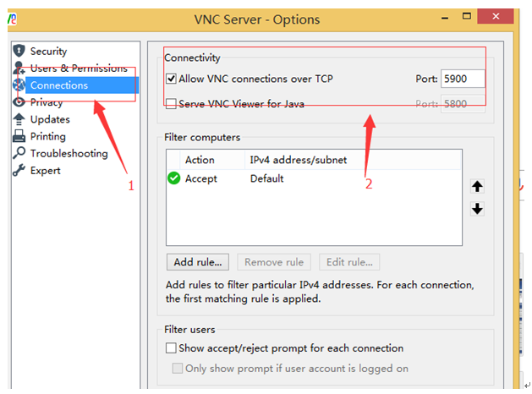The height and width of the screenshot is (394, 532).
Task: Open the Connections options page
Action: tap(58, 85)
